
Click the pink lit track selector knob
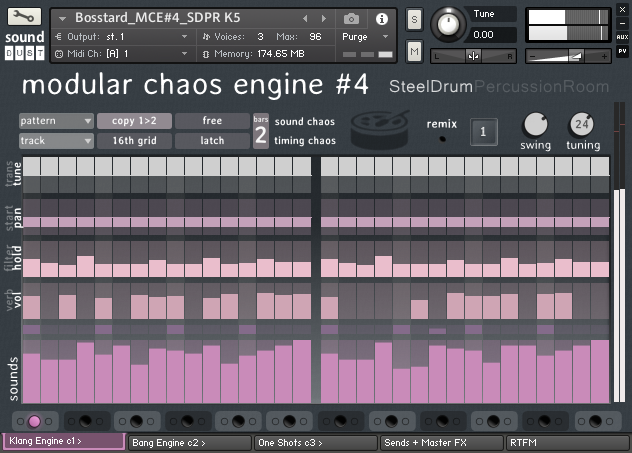click(x=34, y=422)
